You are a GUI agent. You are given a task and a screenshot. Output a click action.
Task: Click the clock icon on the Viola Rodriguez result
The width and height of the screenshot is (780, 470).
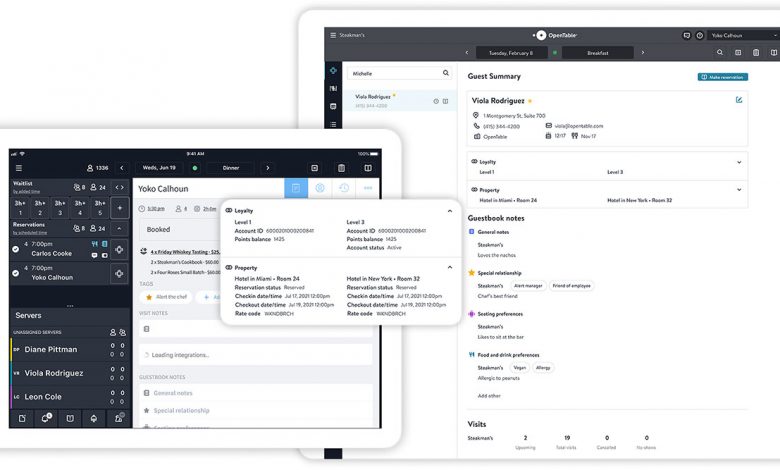pyautogui.click(x=436, y=101)
